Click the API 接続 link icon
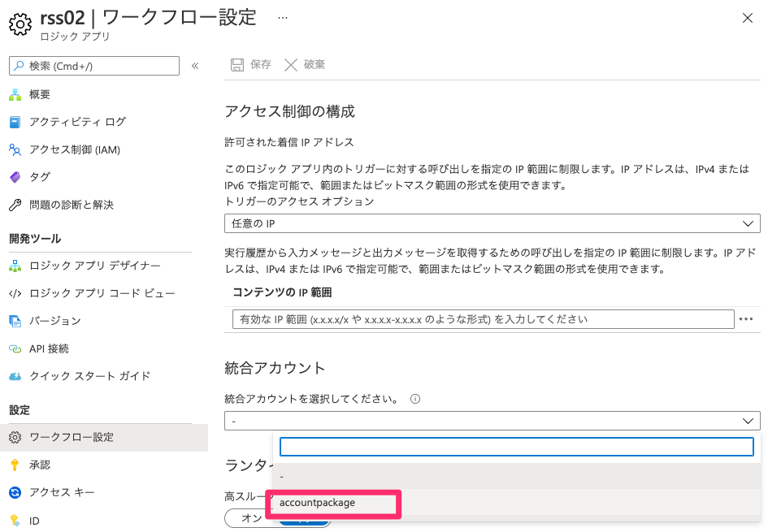Viewport: 768px width, 532px height. tap(15, 348)
